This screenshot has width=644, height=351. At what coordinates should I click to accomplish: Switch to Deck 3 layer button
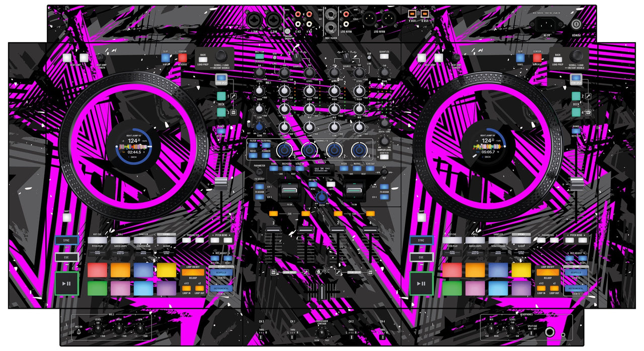pos(221,112)
